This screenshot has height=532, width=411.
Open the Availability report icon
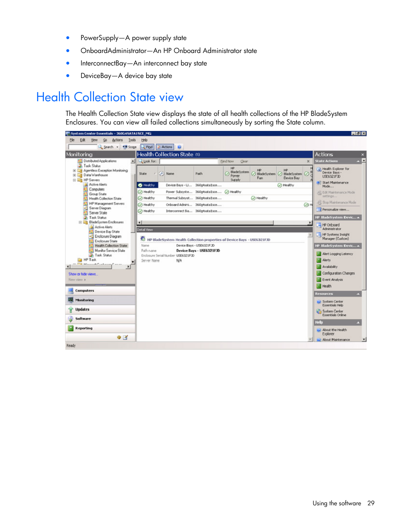click(319, 267)
